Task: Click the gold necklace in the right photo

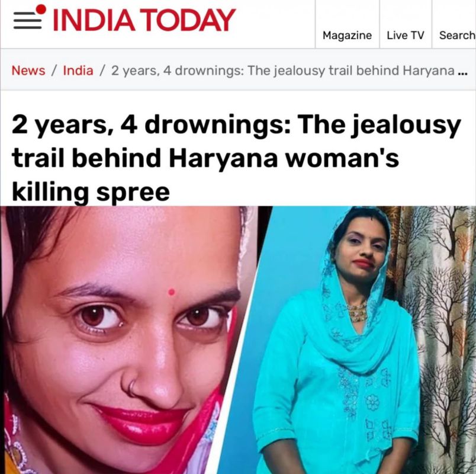Action: point(358,312)
